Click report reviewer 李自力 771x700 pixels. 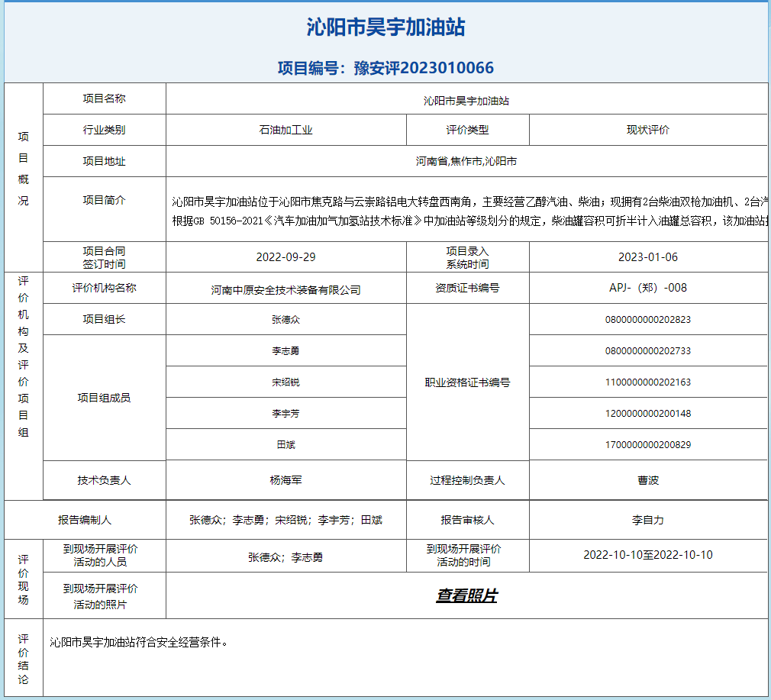tap(648, 520)
